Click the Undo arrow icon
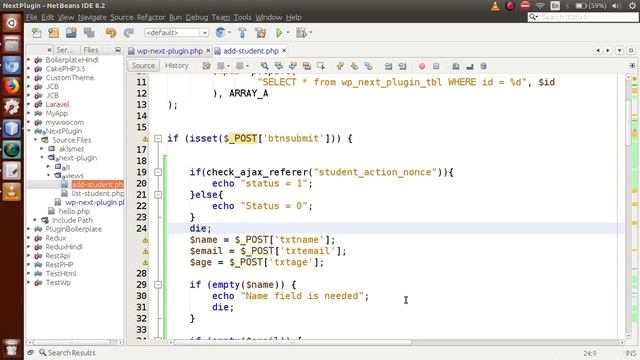 (111, 33)
